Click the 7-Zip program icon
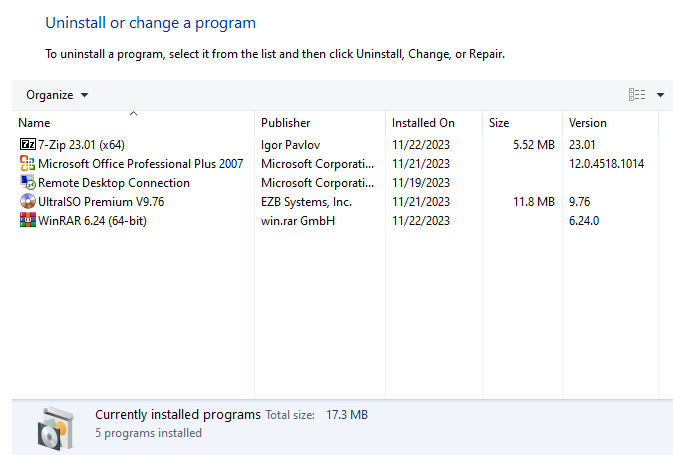The height and width of the screenshot is (455, 673). (28, 144)
